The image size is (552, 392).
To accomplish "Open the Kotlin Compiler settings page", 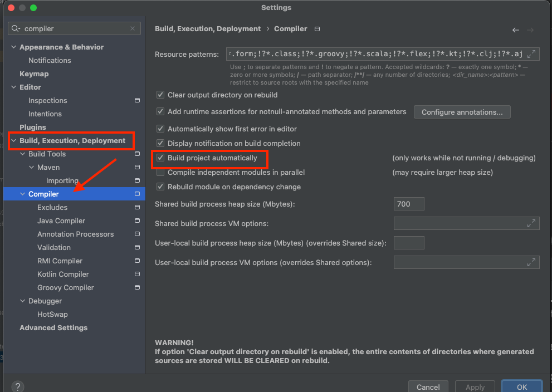I will click(x=63, y=275).
